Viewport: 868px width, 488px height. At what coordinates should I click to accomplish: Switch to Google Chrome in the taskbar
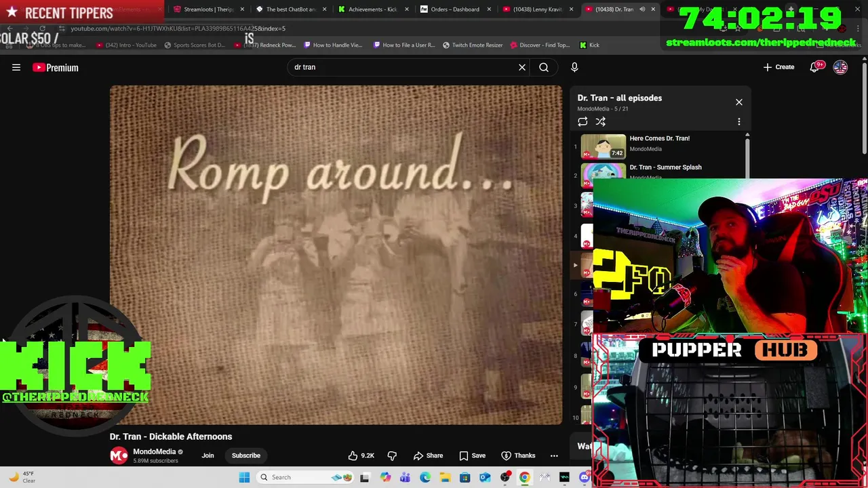[x=525, y=477]
